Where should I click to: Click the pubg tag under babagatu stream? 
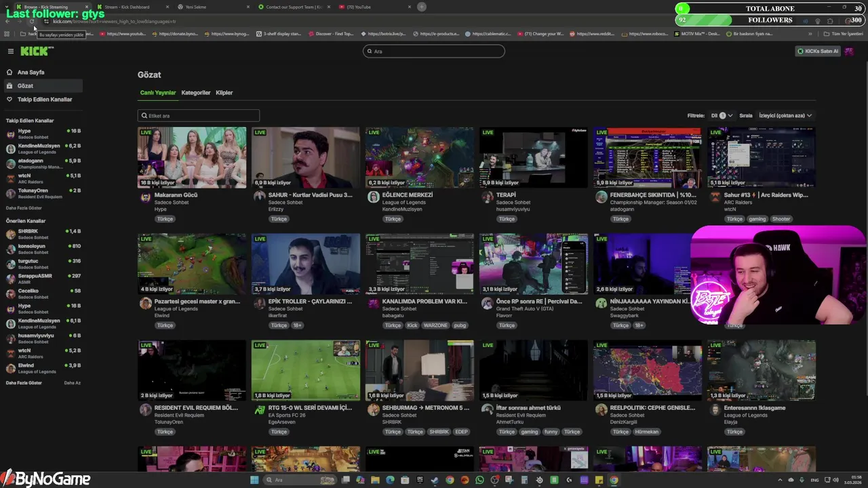460,325
